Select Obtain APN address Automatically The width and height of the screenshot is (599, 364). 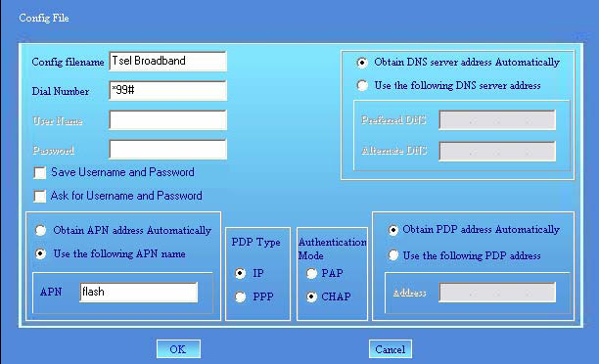tap(40, 230)
